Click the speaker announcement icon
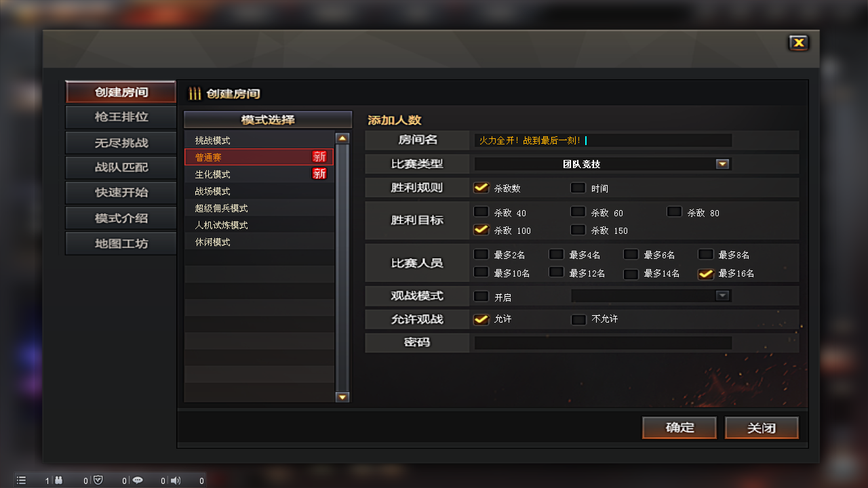868x488 pixels. [176, 481]
